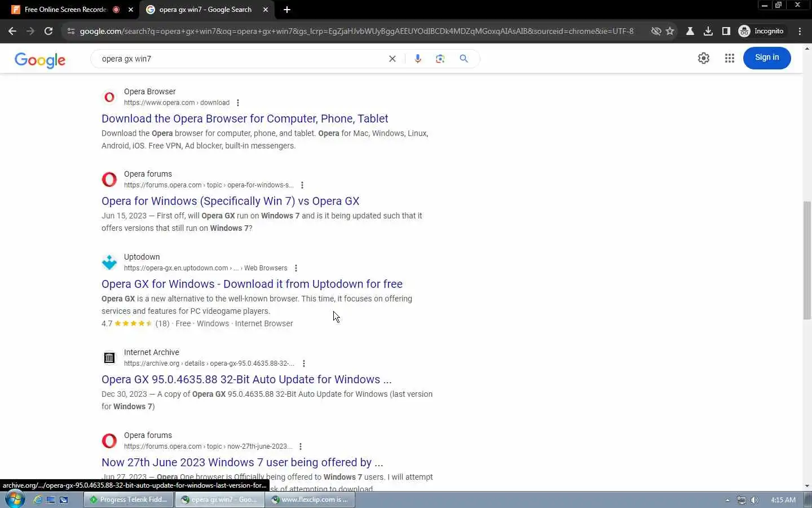Open Now 27th June 2023 Windows 7 link
The height and width of the screenshot is (508, 812).
[x=242, y=462]
